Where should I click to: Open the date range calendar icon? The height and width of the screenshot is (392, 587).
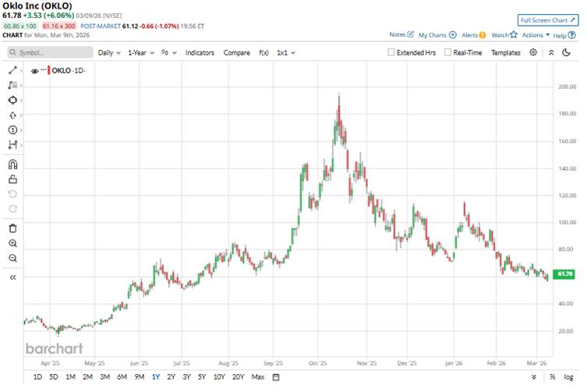click(x=276, y=377)
